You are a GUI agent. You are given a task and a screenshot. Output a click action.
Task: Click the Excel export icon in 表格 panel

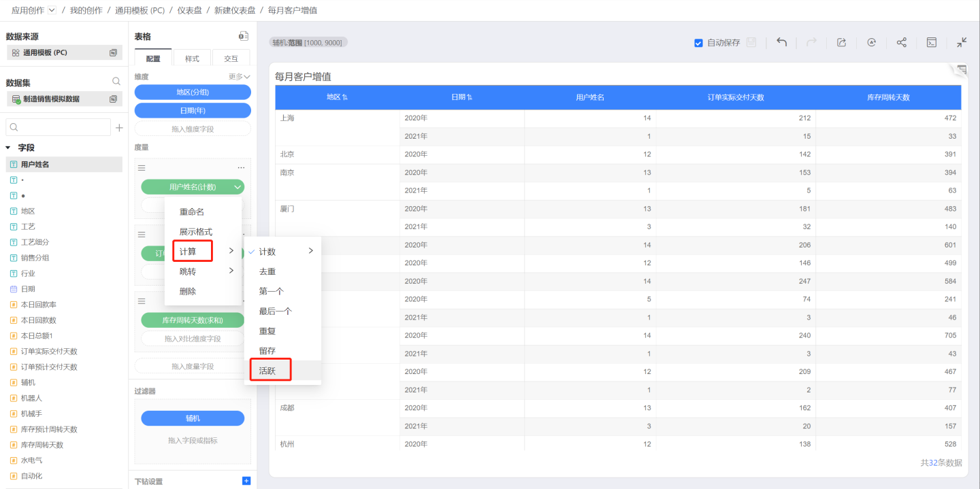pos(243,36)
